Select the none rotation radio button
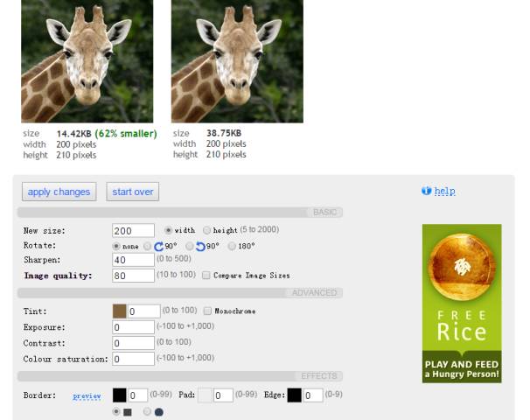Viewport: 530px width, 420px height. (116, 247)
